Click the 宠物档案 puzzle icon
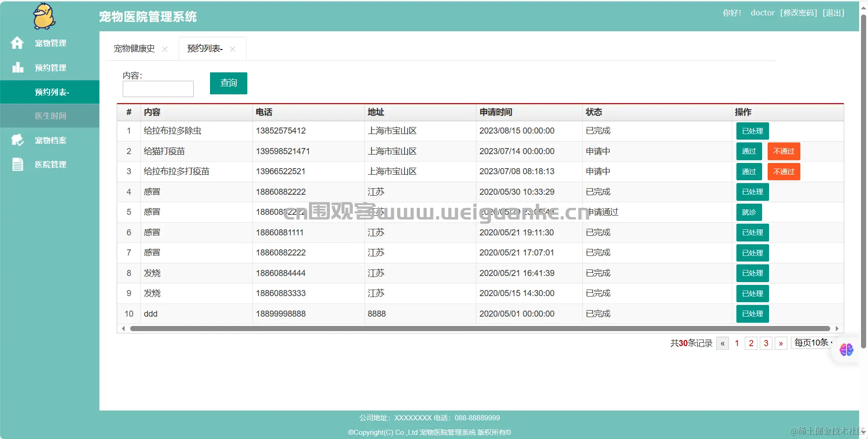Image resolution: width=868 pixels, height=439 pixels. click(18, 140)
